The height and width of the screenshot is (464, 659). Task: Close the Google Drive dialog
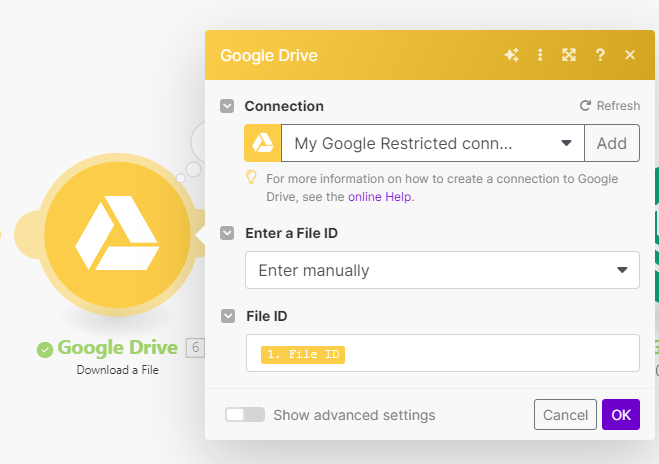tap(630, 55)
